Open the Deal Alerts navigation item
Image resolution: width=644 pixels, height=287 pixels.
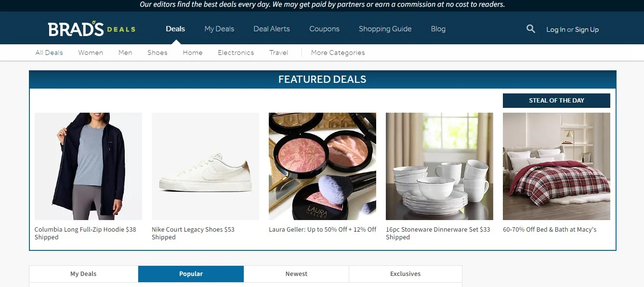click(272, 29)
